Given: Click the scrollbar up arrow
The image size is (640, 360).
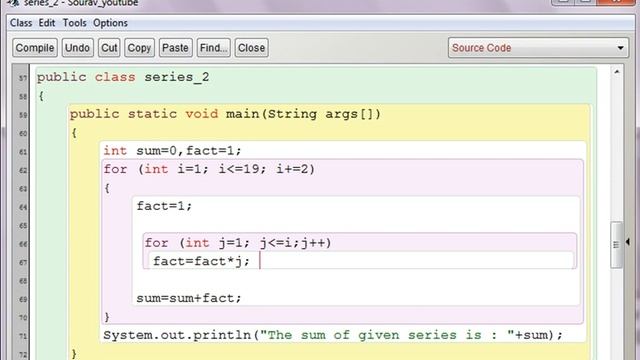Looking at the screenshot, I should 617,72.
